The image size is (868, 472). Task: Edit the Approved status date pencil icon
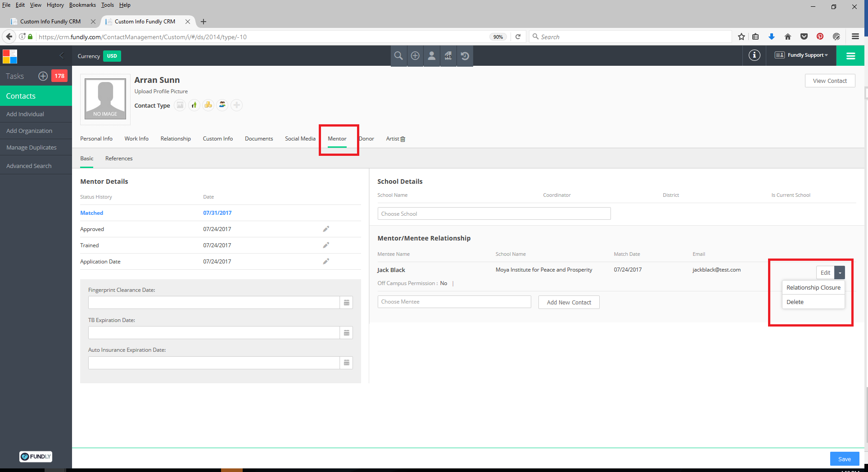(326, 229)
